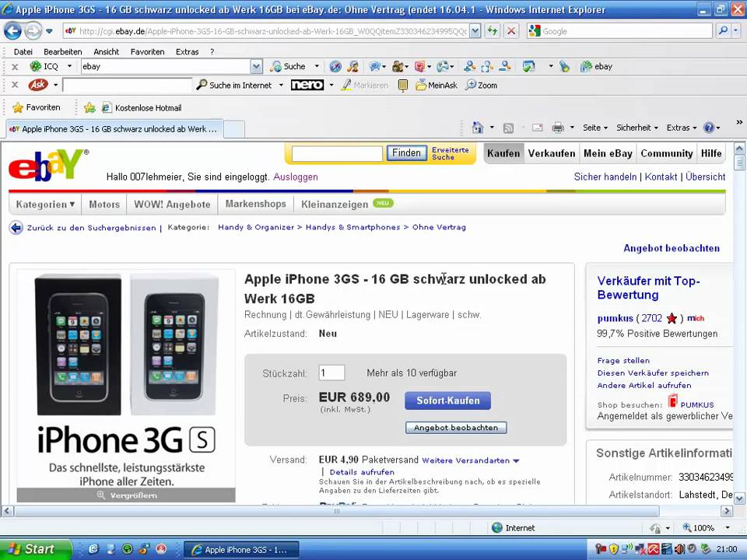Viewport: 747px width, 560px height.
Task: Click Vergrößern to enlarge the product image
Action: click(126, 495)
